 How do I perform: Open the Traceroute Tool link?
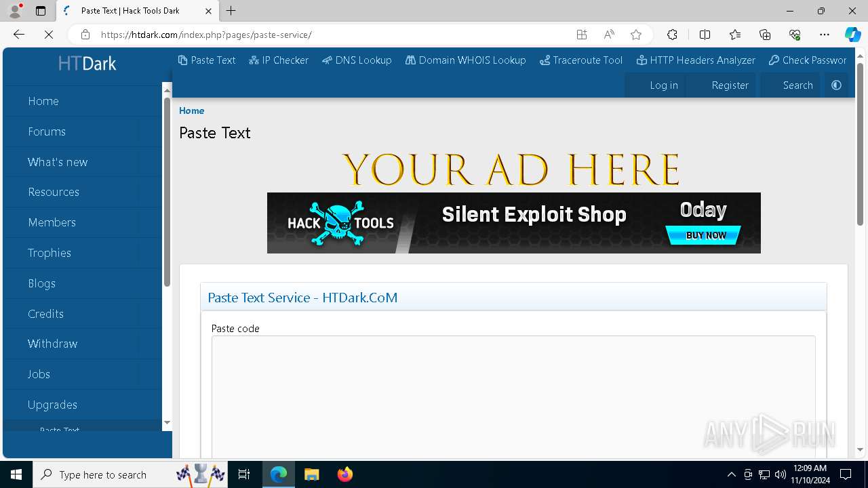(581, 60)
